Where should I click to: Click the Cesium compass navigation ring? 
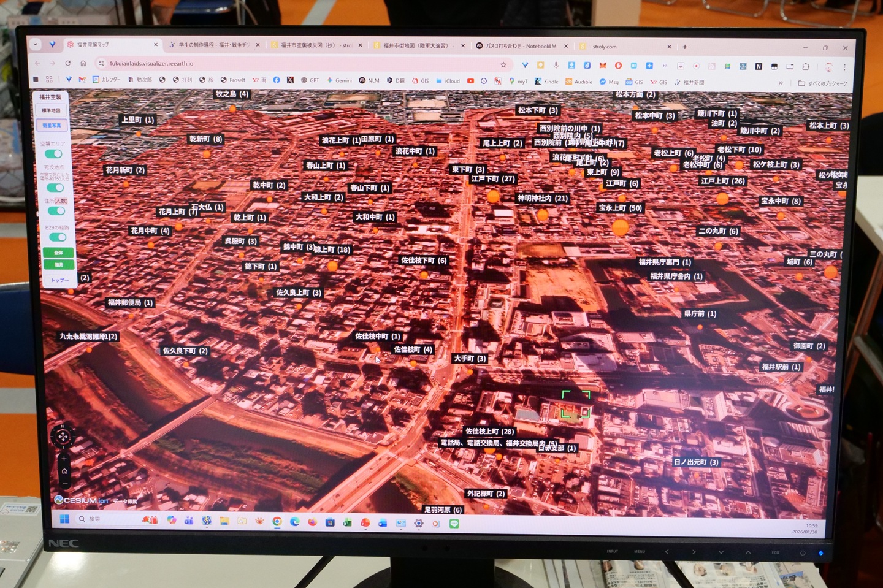pos(63,437)
